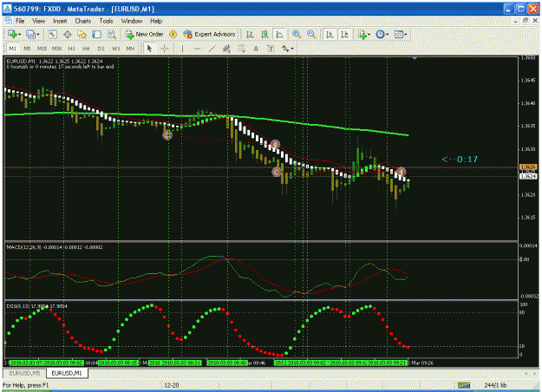Switch chart to Bar Chart mode
Viewport: 542px width, 392px height.
tap(250, 34)
